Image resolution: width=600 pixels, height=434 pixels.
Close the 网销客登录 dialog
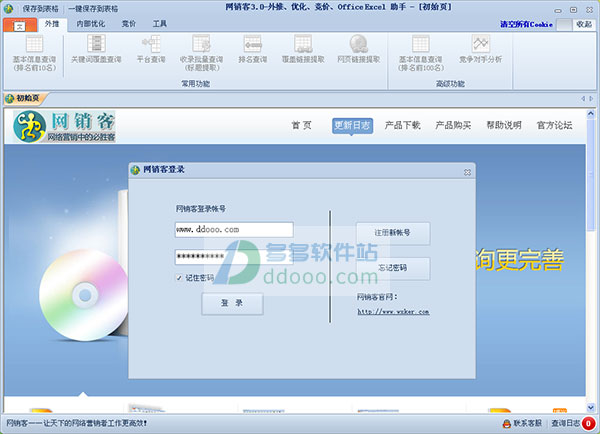pyautogui.click(x=467, y=173)
